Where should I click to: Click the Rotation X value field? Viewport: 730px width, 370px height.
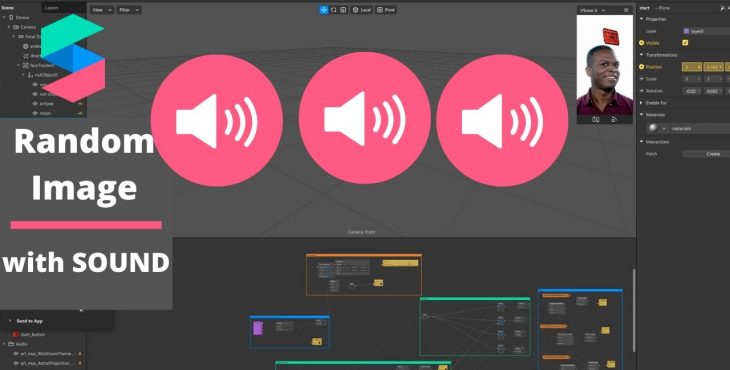click(x=692, y=91)
